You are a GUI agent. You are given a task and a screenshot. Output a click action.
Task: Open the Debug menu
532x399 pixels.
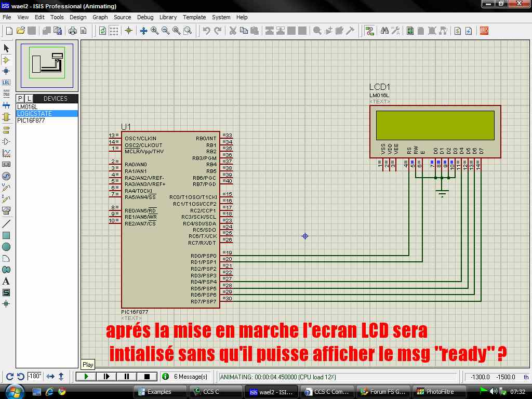click(145, 17)
